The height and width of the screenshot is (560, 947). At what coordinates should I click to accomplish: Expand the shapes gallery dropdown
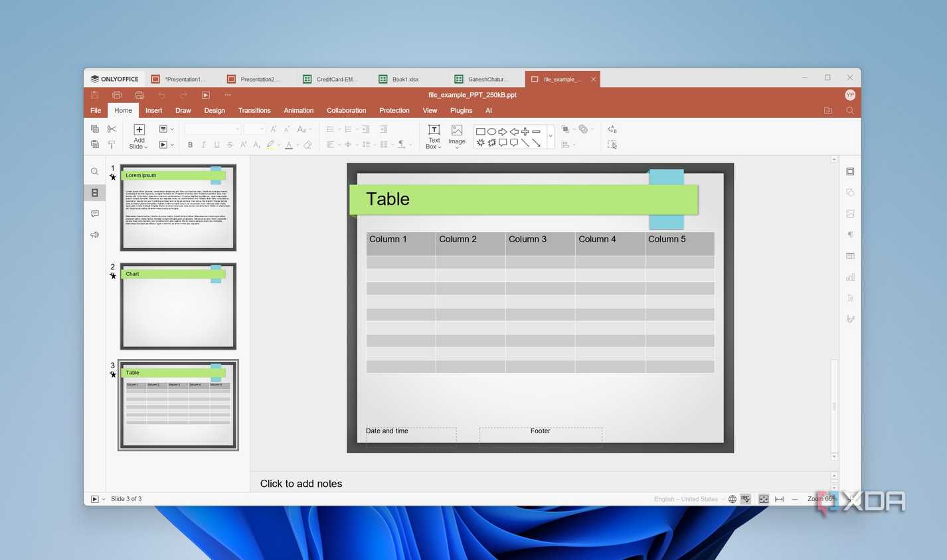pos(551,137)
